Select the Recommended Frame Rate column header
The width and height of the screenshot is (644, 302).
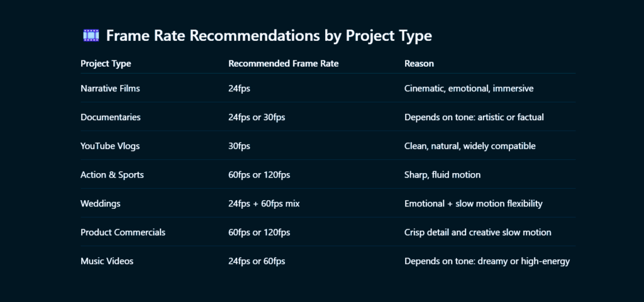(x=284, y=64)
